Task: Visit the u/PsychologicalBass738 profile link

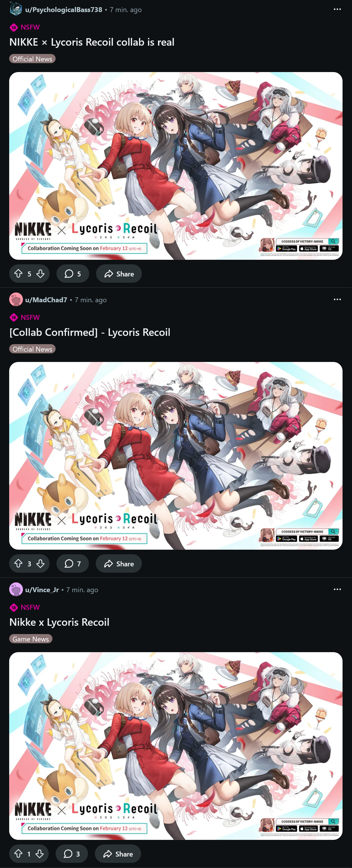Action: 64,9
